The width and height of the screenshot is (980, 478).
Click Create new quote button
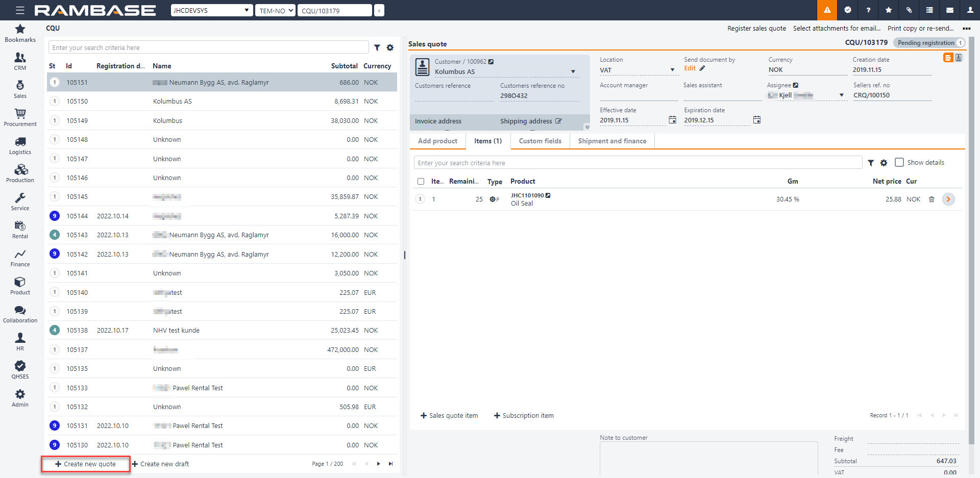(86, 464)
